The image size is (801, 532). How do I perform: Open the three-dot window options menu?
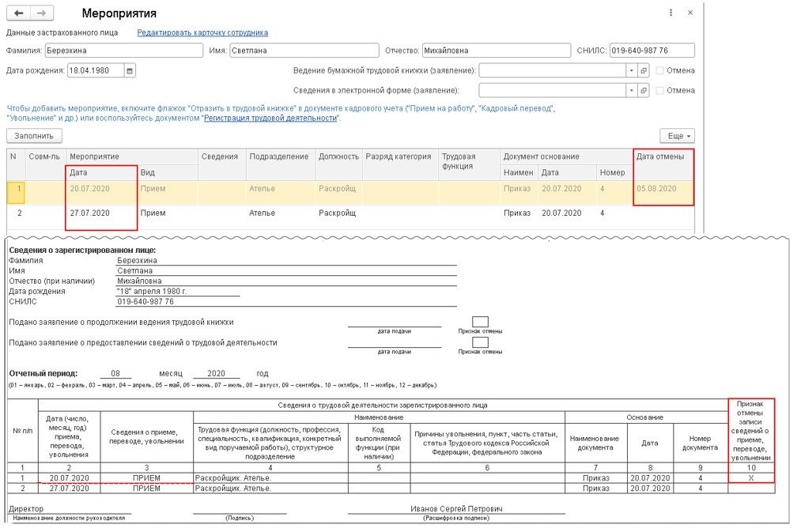671,13
